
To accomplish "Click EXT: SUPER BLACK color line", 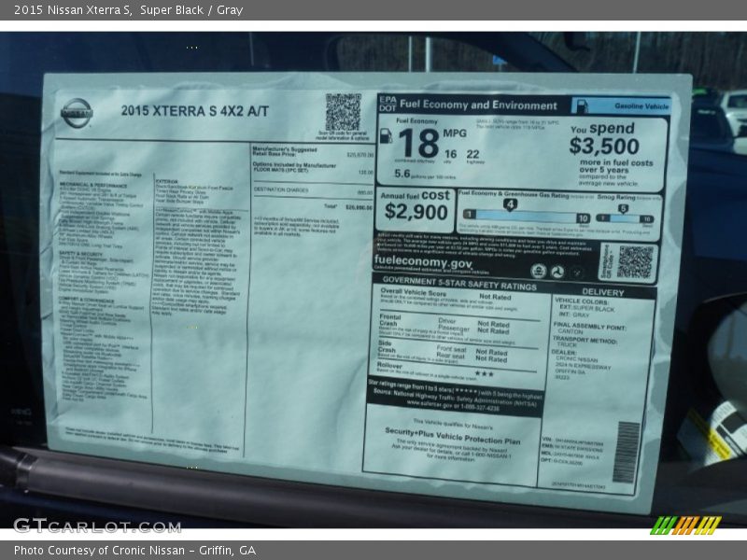I will 587,308.
